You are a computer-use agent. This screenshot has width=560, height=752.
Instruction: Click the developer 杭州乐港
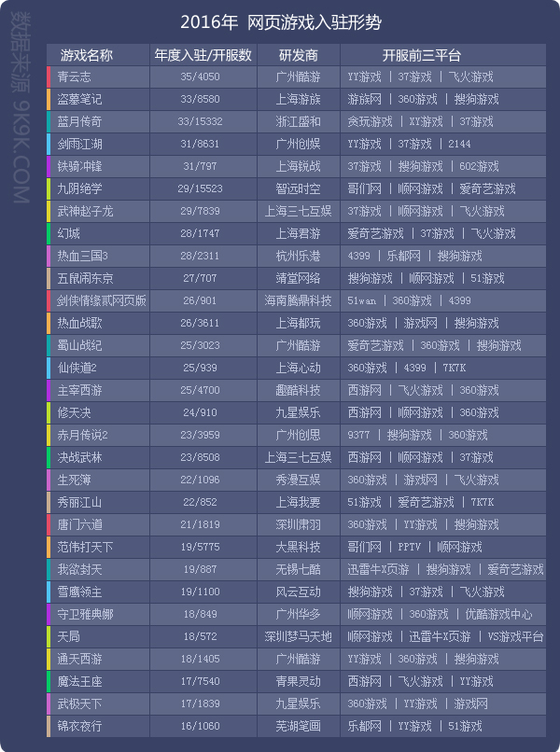click(x=298, y=256)
